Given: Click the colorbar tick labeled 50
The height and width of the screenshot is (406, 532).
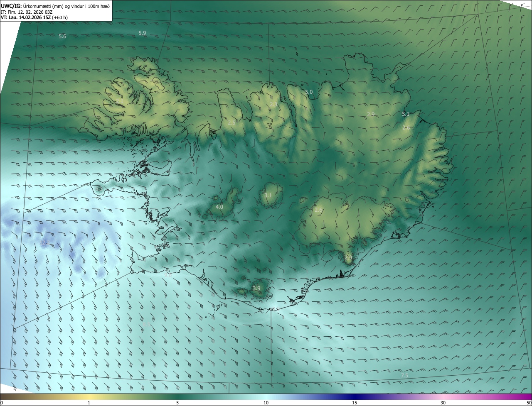Looking at the screenshot, I should [529, 403].
